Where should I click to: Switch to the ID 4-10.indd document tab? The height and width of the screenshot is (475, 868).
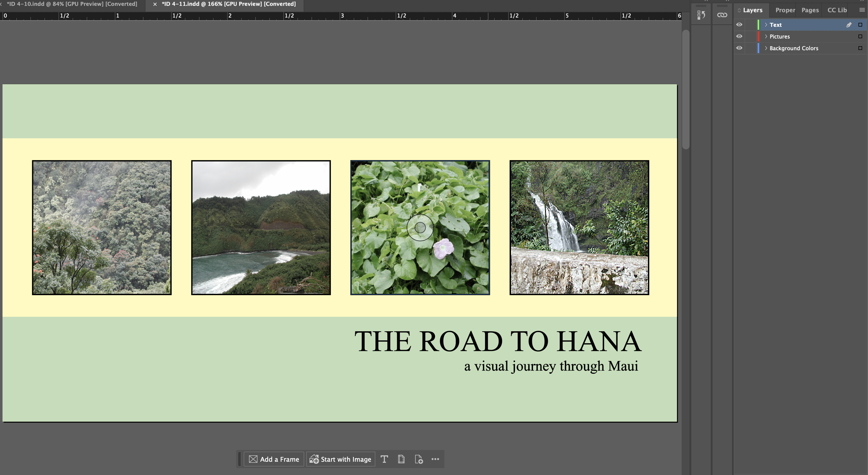coord(72,4)
